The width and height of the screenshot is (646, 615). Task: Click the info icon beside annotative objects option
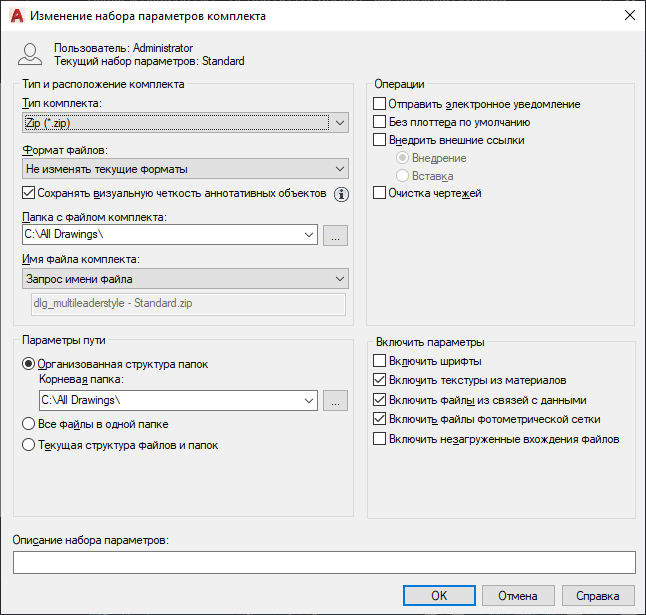coord(341,194)
